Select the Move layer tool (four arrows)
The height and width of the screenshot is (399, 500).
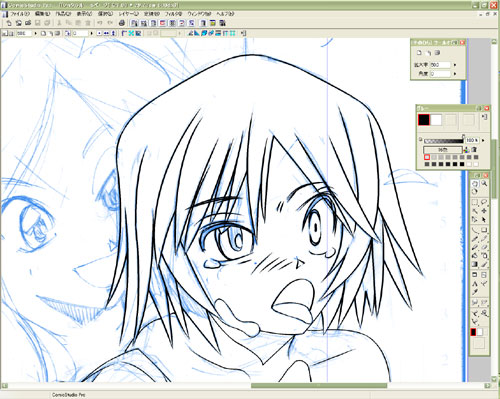pos(484,211)
